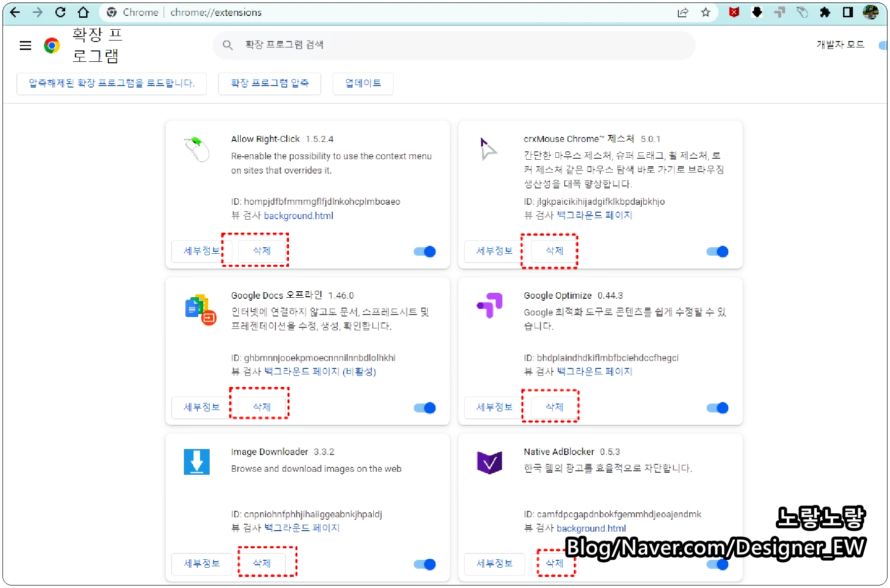Inspect Google Optimize background page link

(x=595, y=372)
